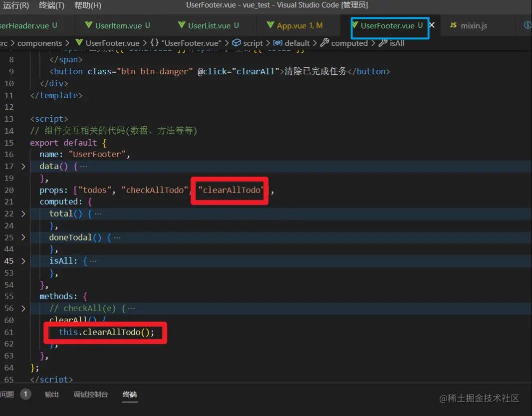The width and height of the screenshot is (532, 416).
Task: Switch to the UserItem.vue tab
Action: coord(117,25)
